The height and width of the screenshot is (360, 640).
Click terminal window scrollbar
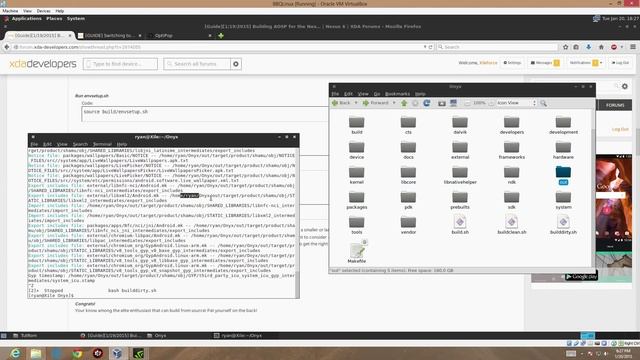click(297, 222)
